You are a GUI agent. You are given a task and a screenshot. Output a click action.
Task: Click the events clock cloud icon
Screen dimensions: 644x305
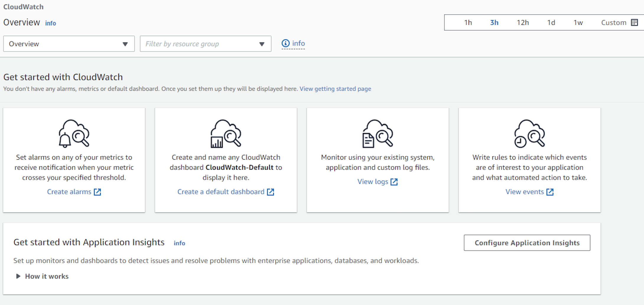point(529,133)
